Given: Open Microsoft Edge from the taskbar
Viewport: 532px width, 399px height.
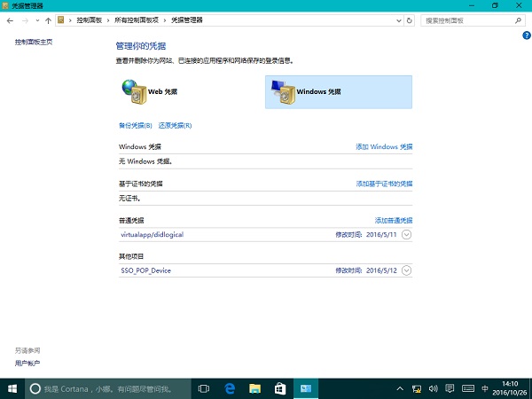Looking at the screenshot, I should click(229, 388).
